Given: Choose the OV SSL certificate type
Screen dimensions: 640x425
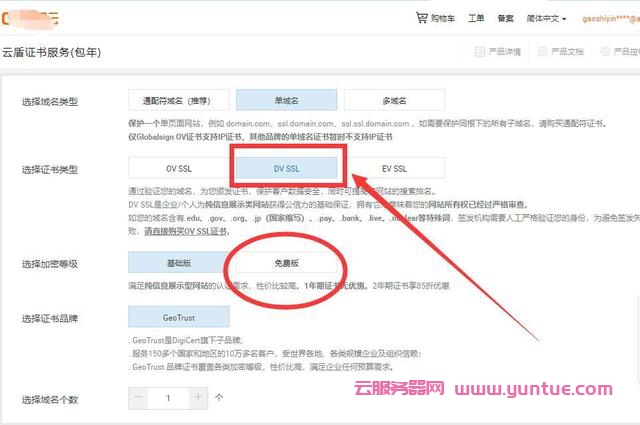Looking at the screenshot, I should click(x=178, y=168).
